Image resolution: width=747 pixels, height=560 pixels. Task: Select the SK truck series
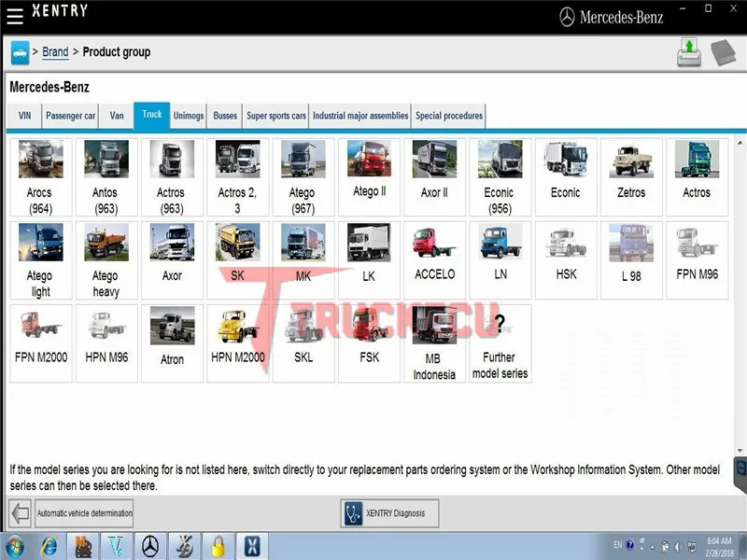click(238, 260)
